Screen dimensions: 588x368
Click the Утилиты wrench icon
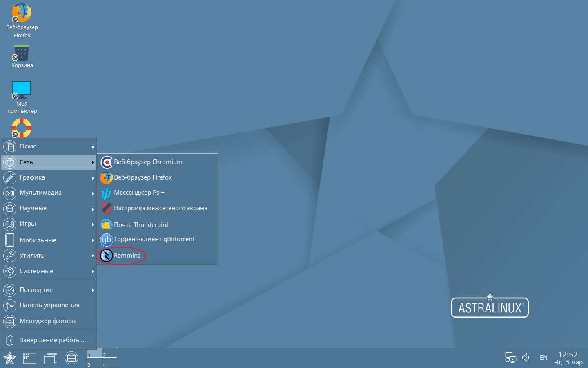[x=10, y=256]
